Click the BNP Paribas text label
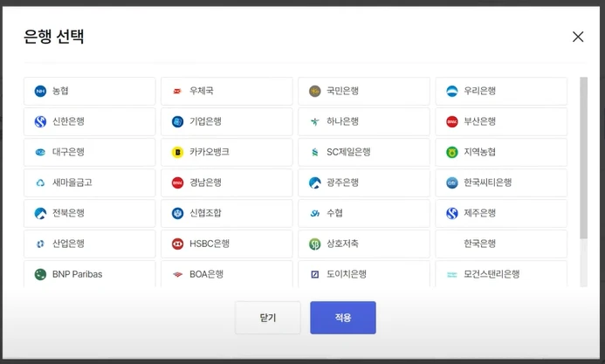The height and width of the screenshot is (364, 605). 77,274
